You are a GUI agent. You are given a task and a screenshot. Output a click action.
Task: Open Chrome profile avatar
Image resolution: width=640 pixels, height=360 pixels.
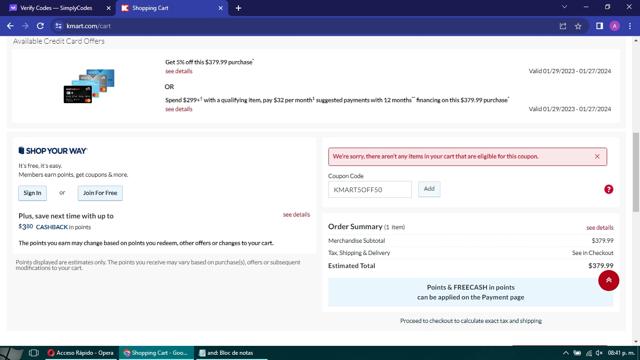pos(615,26)
